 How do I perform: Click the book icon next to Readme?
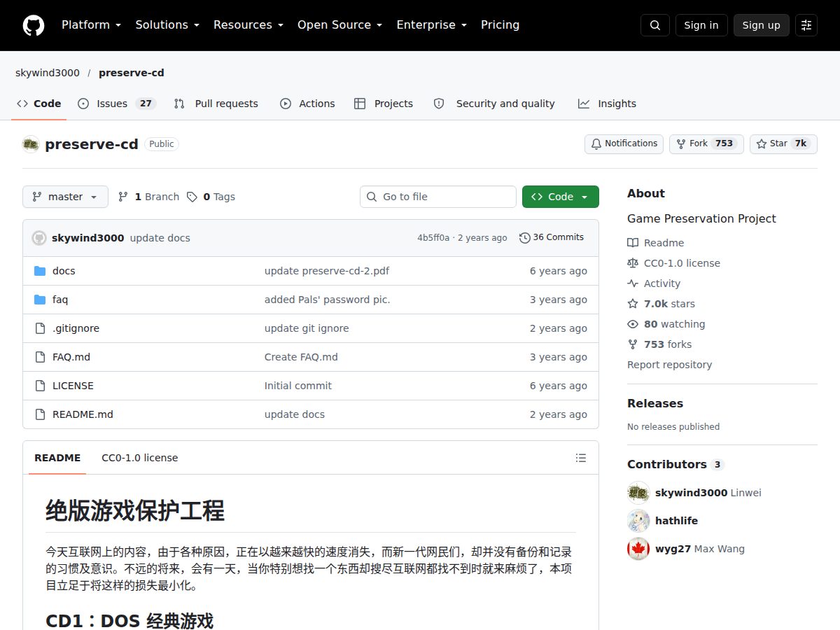[x=633, y=243]
